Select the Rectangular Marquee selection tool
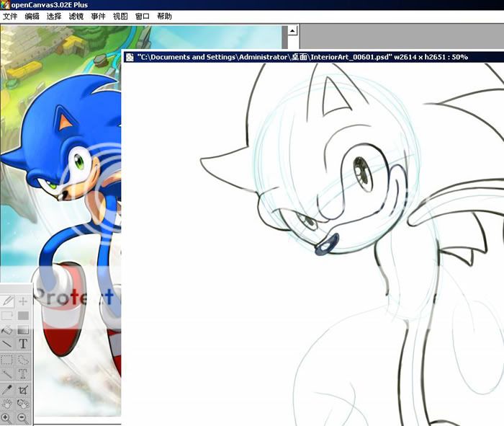This screenshot has width=504, height=426. tap(8, 360)
